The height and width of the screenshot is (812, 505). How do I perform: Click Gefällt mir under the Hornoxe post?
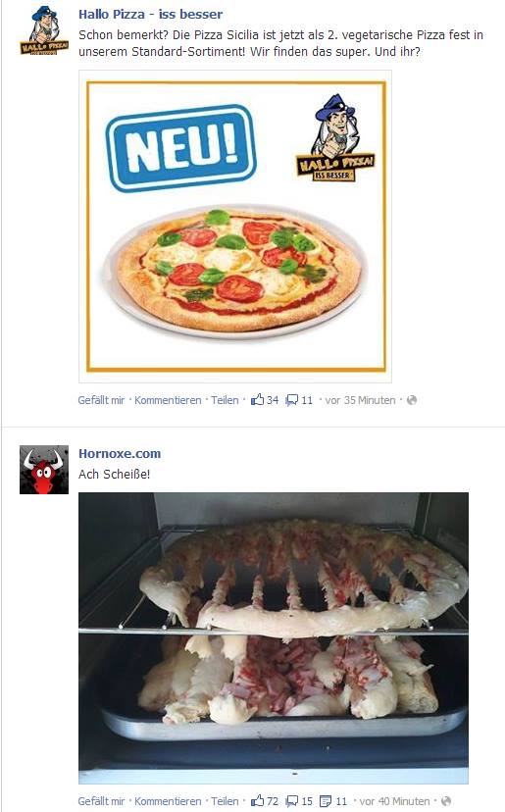[101, 800]
